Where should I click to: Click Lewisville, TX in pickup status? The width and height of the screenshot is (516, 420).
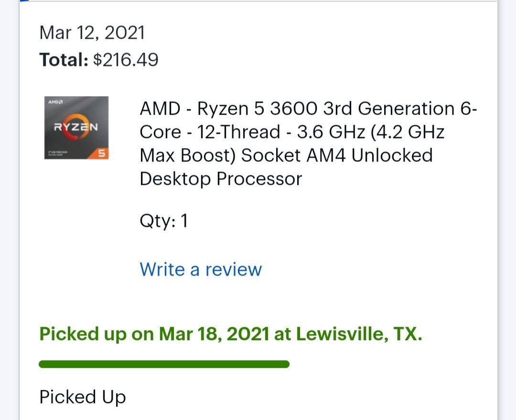pos(359,334)
